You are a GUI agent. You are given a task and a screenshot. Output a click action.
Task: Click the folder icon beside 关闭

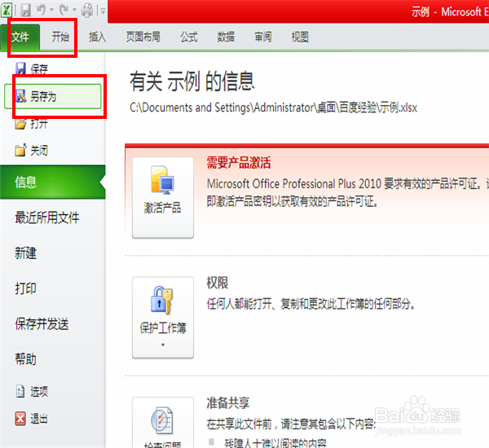pyautogui.click(x=20, y=150)
